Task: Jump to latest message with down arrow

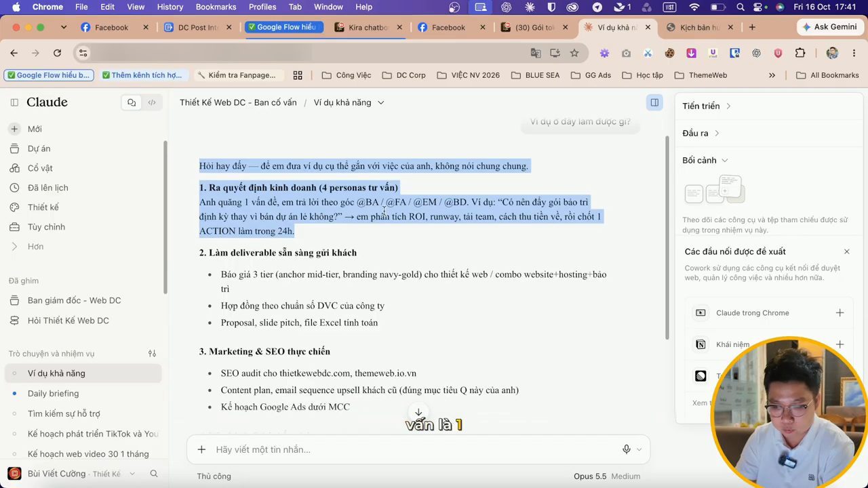Action: coord(418,412)
